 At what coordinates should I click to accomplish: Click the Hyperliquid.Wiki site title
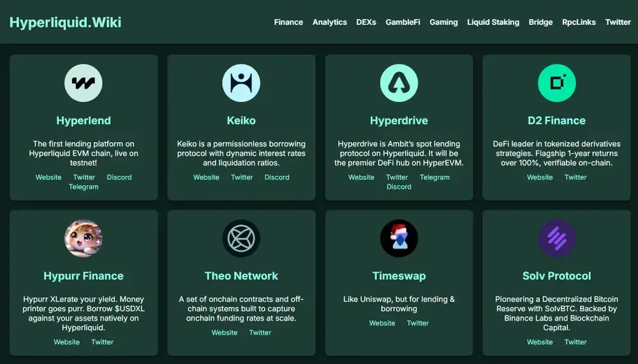point(66,22)
